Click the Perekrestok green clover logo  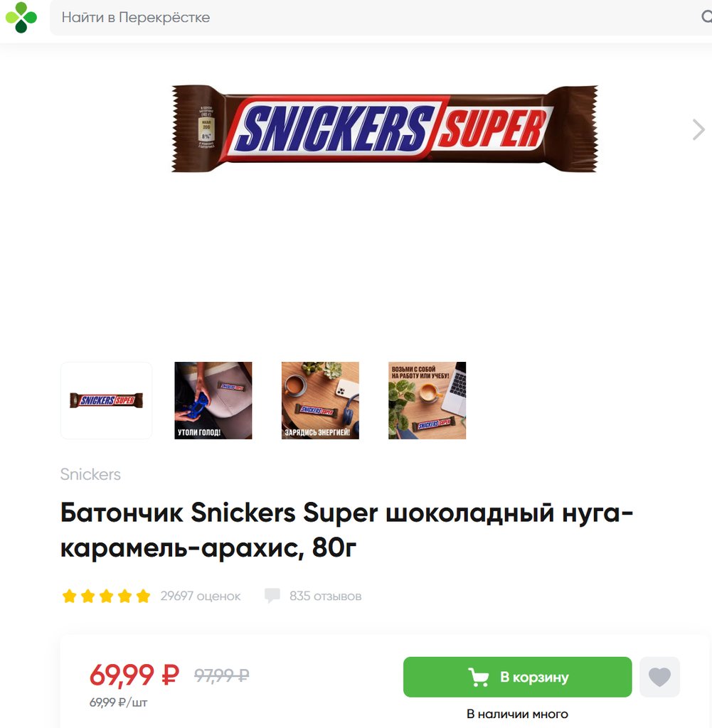coord(21,18)
